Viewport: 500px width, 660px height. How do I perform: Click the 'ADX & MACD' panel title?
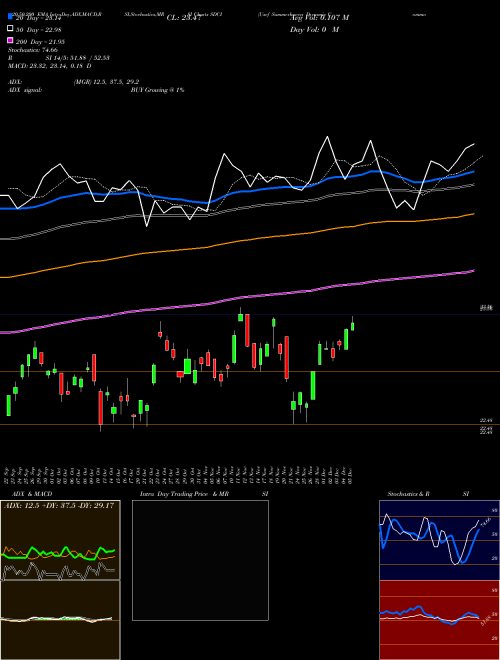[x=32, y=494]
